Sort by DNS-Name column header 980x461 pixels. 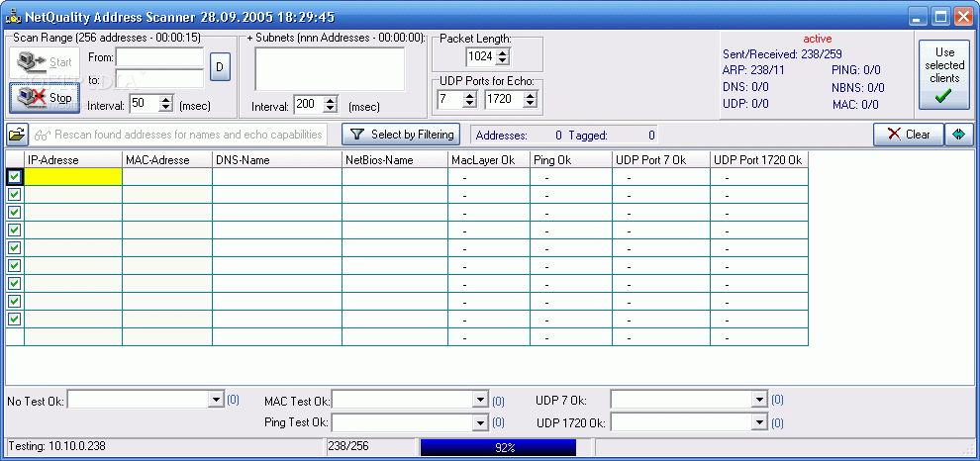point(277,160)
